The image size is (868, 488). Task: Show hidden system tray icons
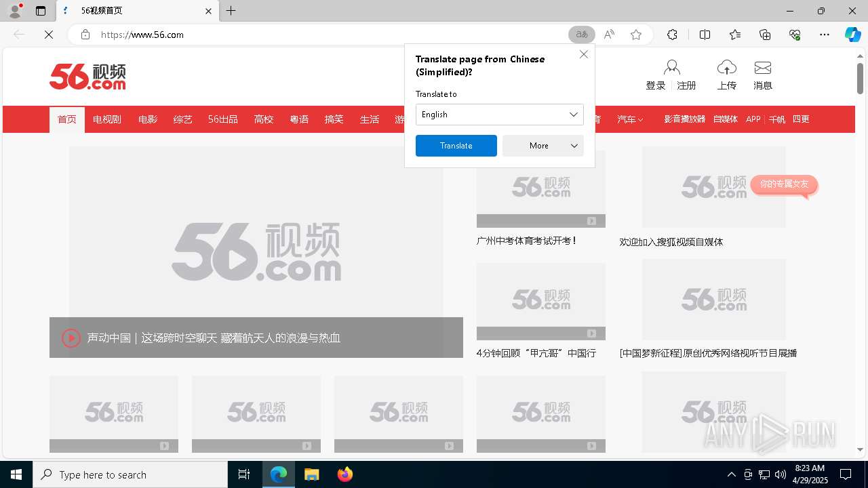(x=731, y=474)
